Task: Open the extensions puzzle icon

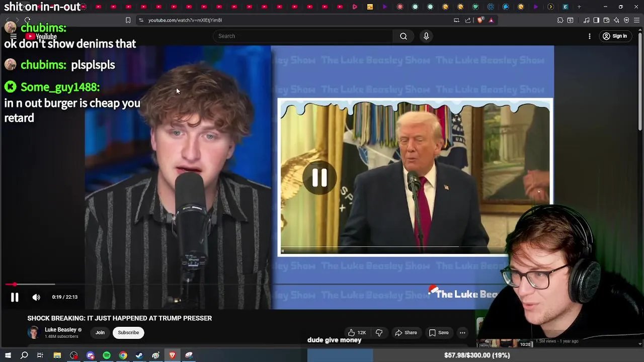Action: coord(560,20)
